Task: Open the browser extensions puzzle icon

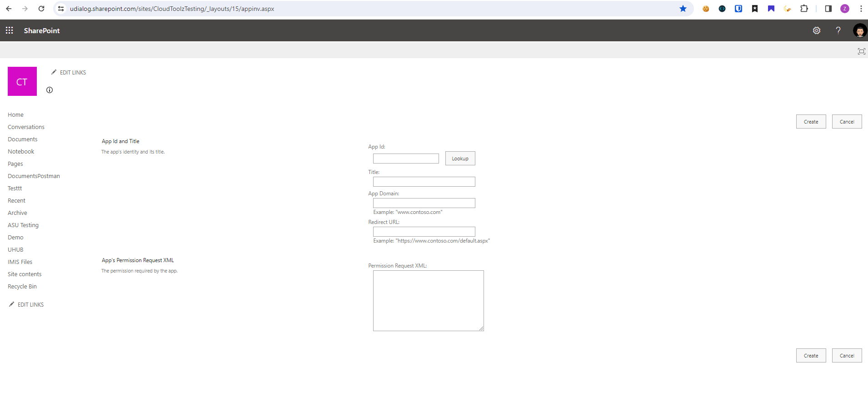Action: 804,9
